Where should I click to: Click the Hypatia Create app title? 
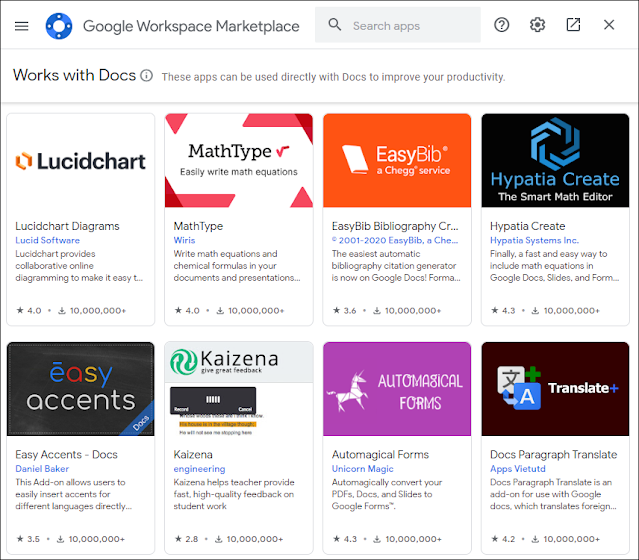tap(527, 226)
